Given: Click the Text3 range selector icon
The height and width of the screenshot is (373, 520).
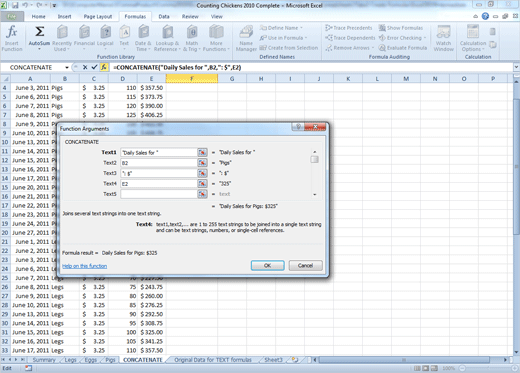Looking at the screenshot, I should [x=202, y=173].
